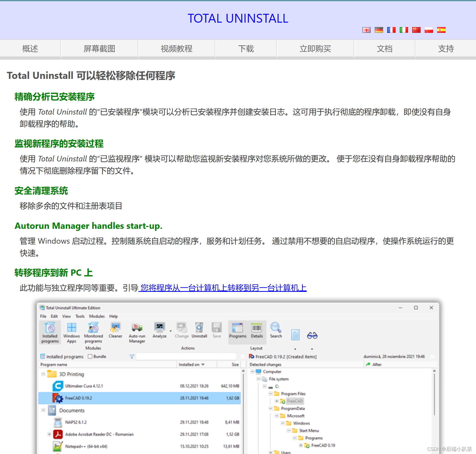Collapse the 3D Printing group
Screen dimensions: 476x454
click(43, 374)
